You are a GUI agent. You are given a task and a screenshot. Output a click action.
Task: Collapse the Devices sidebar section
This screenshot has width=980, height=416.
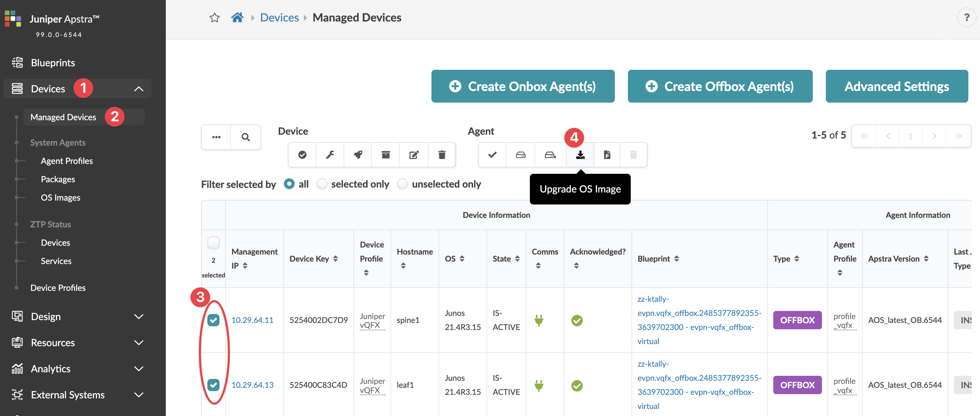click(x=139, y=88)
